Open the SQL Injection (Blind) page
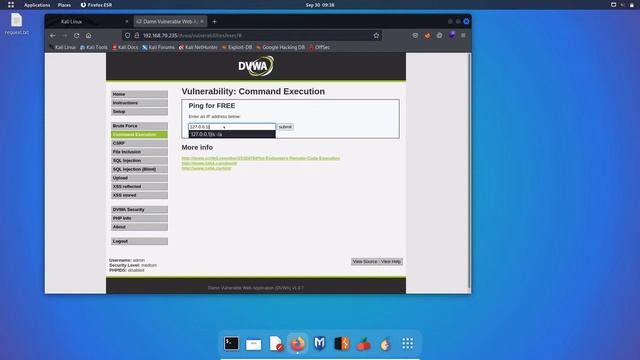This screenshot has height=360, width=640. pyautogui.click(x=139, y=169)
